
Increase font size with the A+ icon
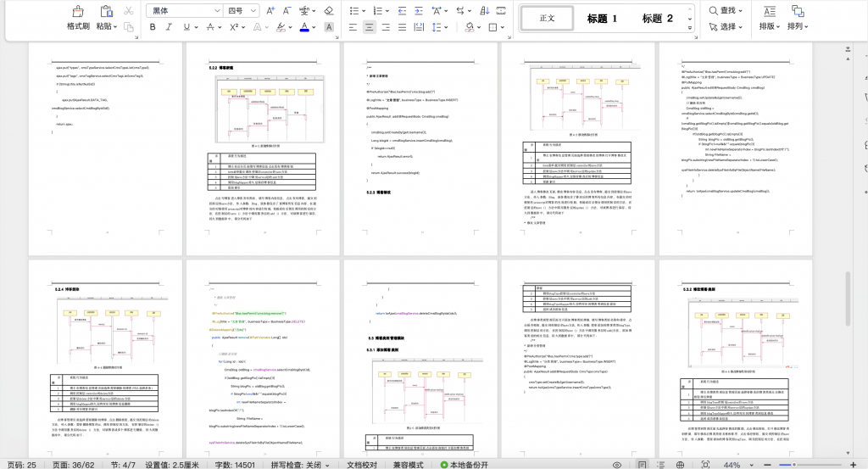pos(270,11)
